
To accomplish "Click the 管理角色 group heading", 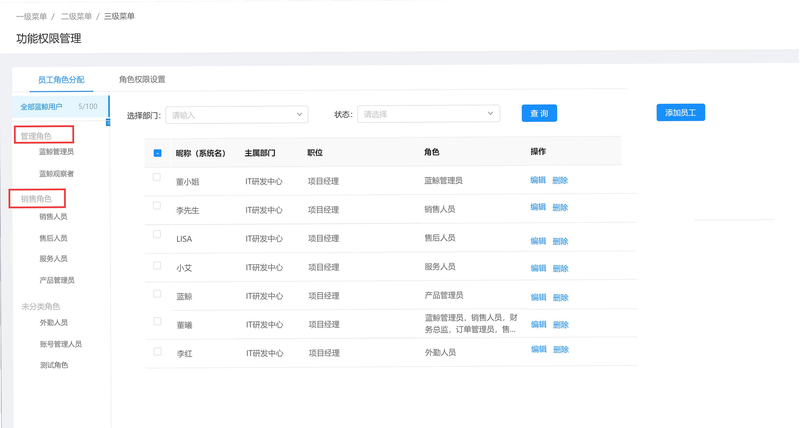I will [36, 136].
